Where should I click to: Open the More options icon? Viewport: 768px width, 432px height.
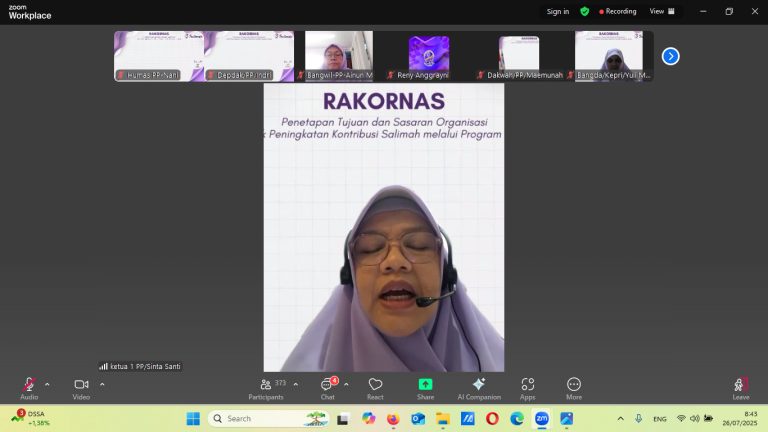574,384
